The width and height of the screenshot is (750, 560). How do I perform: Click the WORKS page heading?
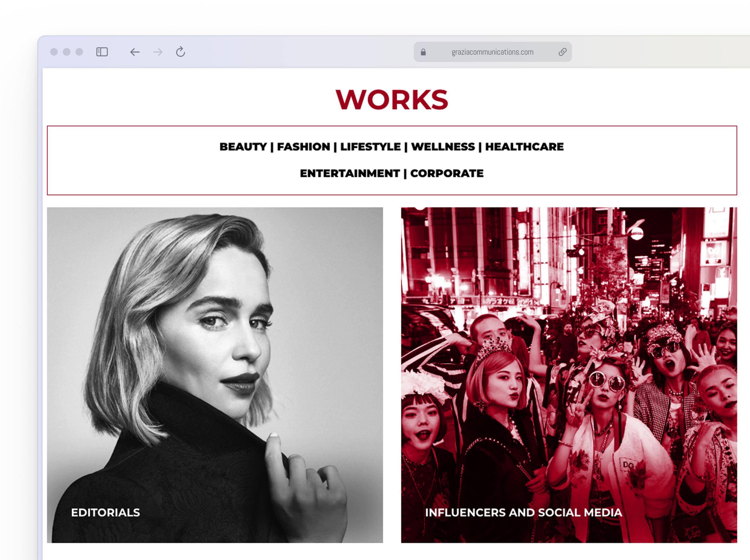392,100
